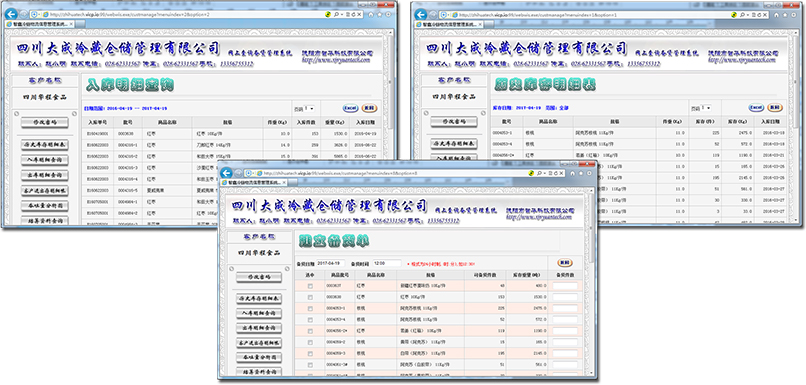Open www.xjryuantech.com link in 备货单 window

(538, 217)
